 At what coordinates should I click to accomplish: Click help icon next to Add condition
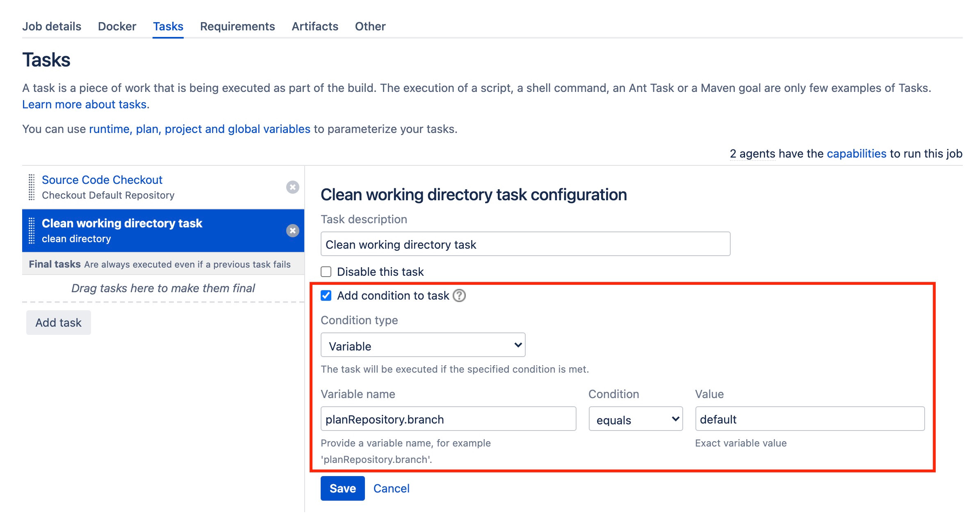pyautogui.click(x=459, y=295)
